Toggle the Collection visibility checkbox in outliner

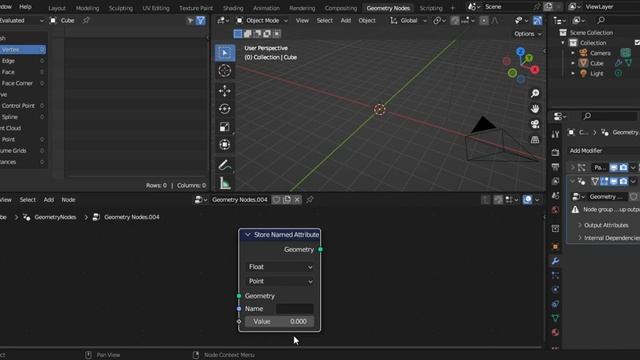coord(637,42)
